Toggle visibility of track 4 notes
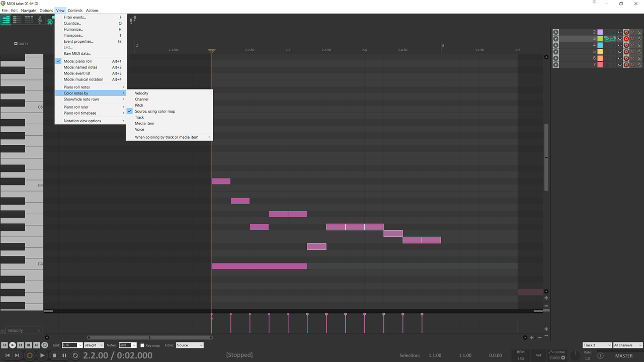 [619, 45]
